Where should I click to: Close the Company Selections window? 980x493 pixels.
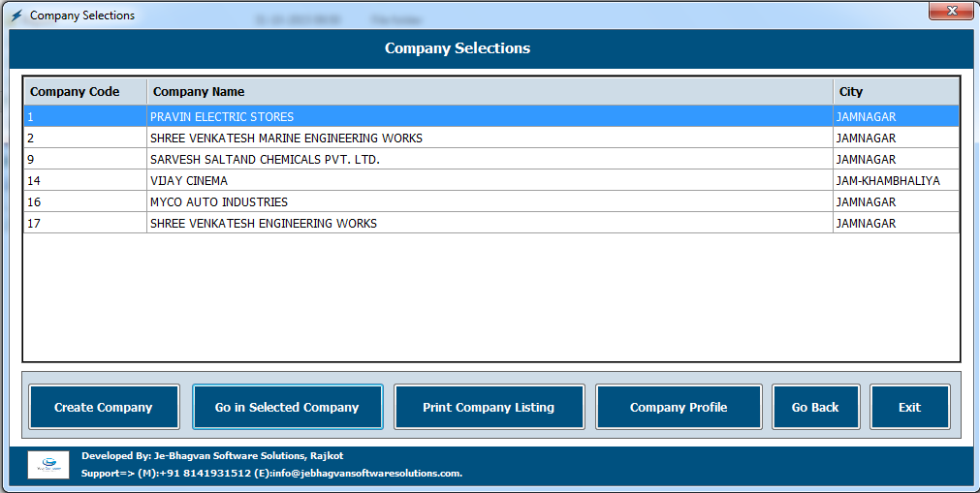pyautogui.click(x=951, y=11)
